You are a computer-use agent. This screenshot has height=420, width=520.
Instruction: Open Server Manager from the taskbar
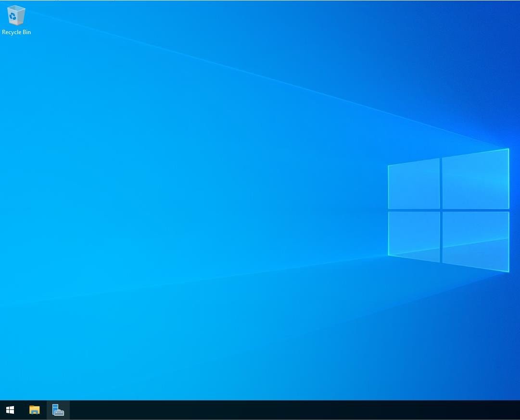[58, 410]
